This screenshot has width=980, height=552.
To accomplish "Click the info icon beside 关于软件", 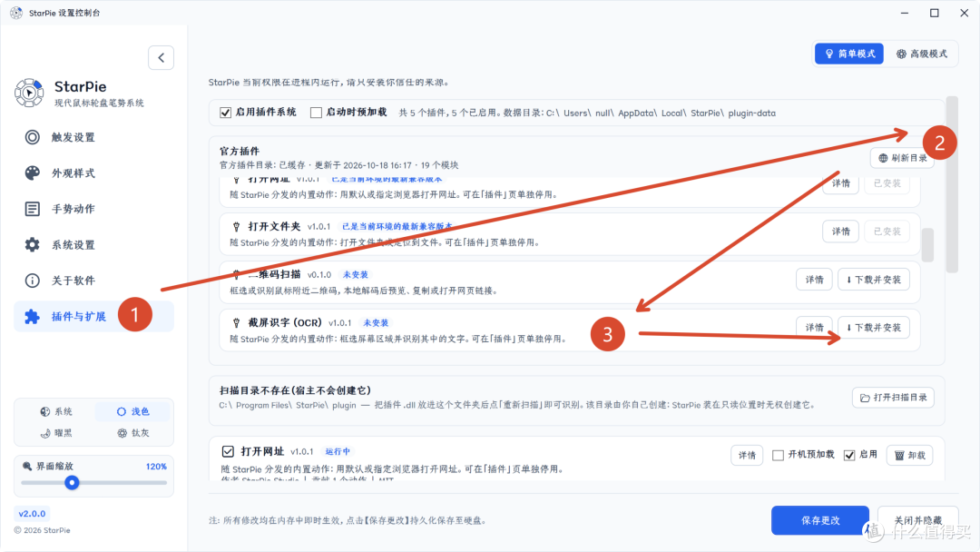I will coord(32,281).
